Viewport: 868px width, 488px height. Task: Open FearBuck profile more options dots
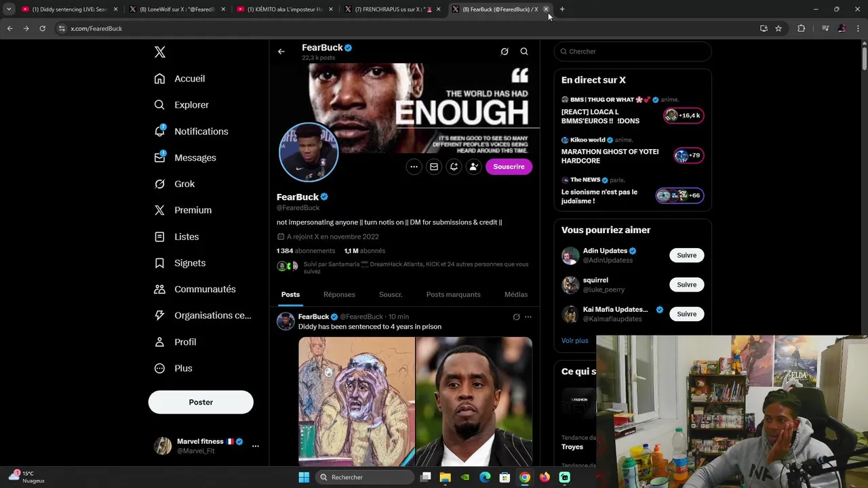(x=414, y=167)
